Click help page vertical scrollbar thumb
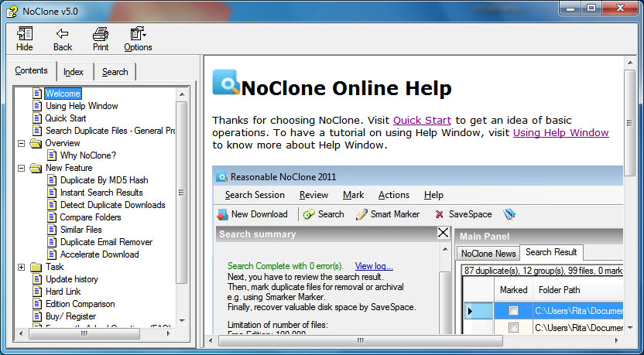The image size is (644, 355). 629,122
